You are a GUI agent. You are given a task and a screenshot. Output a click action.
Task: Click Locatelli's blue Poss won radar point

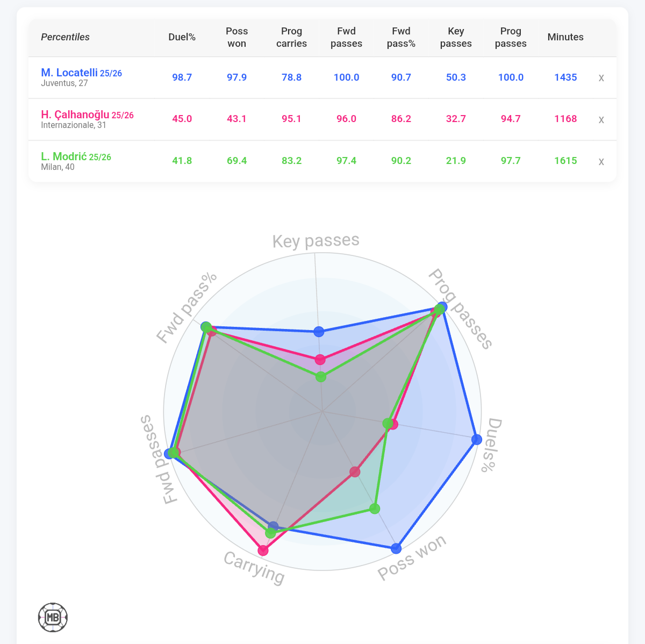396,548
